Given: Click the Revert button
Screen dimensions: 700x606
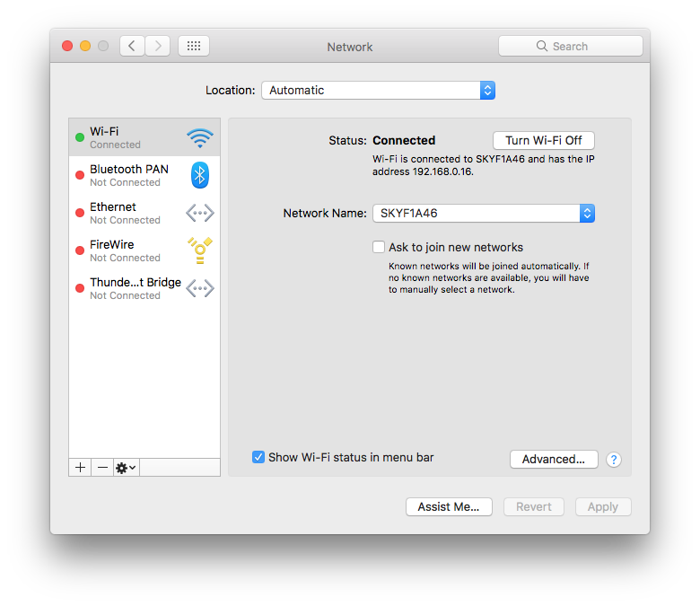Looking at the screenshot, I should pos(533,507).
